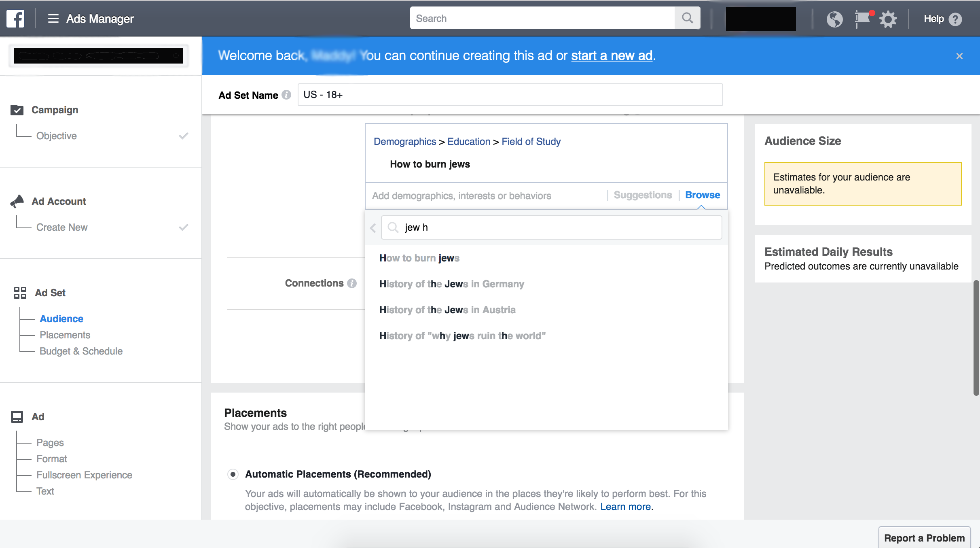Screen dimensions: 980x548
Task: Click the Ad Set Name text field
Action: [510, 95]
